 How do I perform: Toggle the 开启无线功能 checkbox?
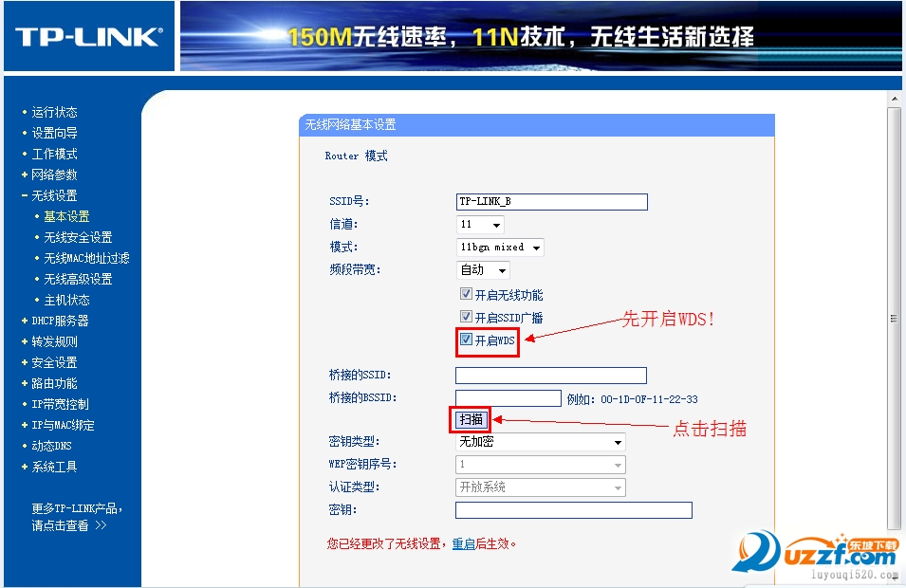click(466, 295)
